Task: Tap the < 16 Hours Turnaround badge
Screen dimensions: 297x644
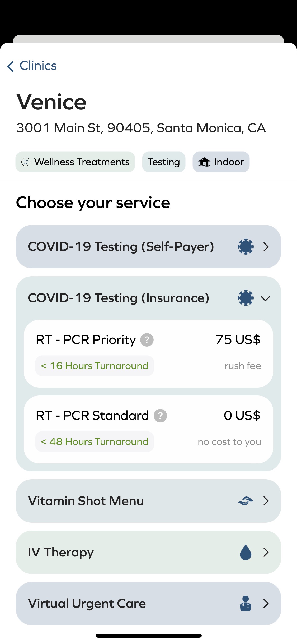Action: click(95, 366)
